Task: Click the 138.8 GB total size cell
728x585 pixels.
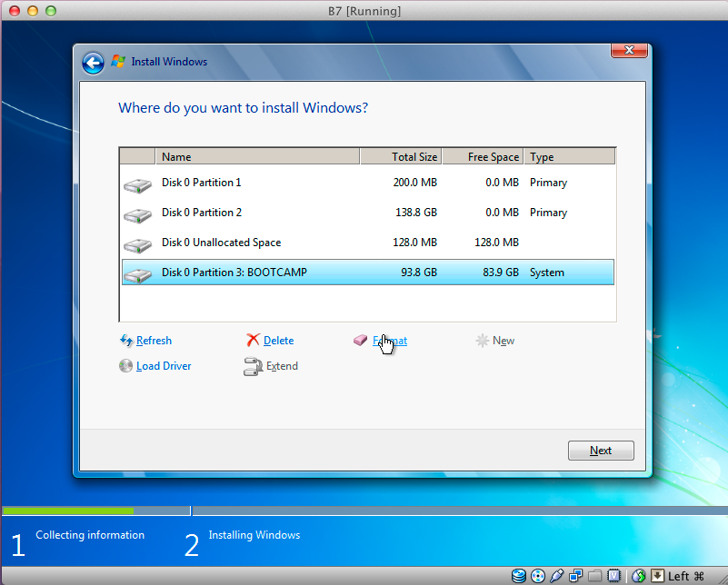Action: [x=416, y=213]
